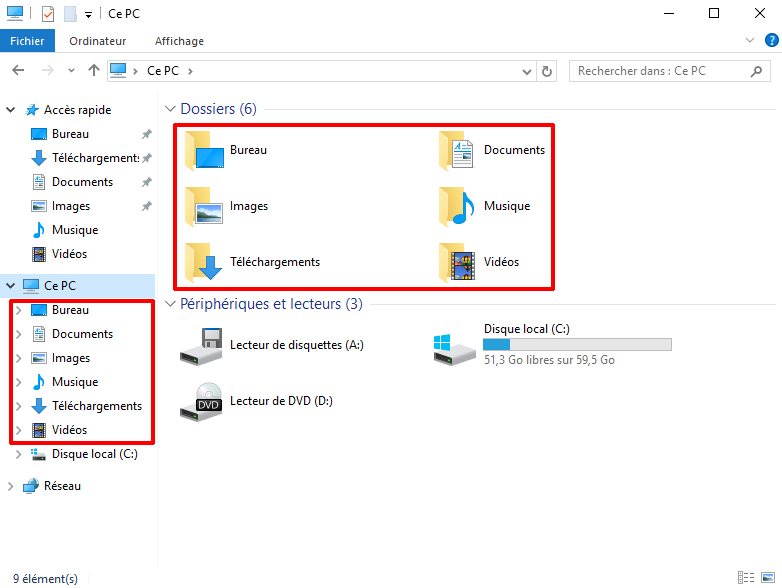Click Ce PC in address bar breadcrumb
This screenshot has width=782, height=588.
[x=163, y=71]
